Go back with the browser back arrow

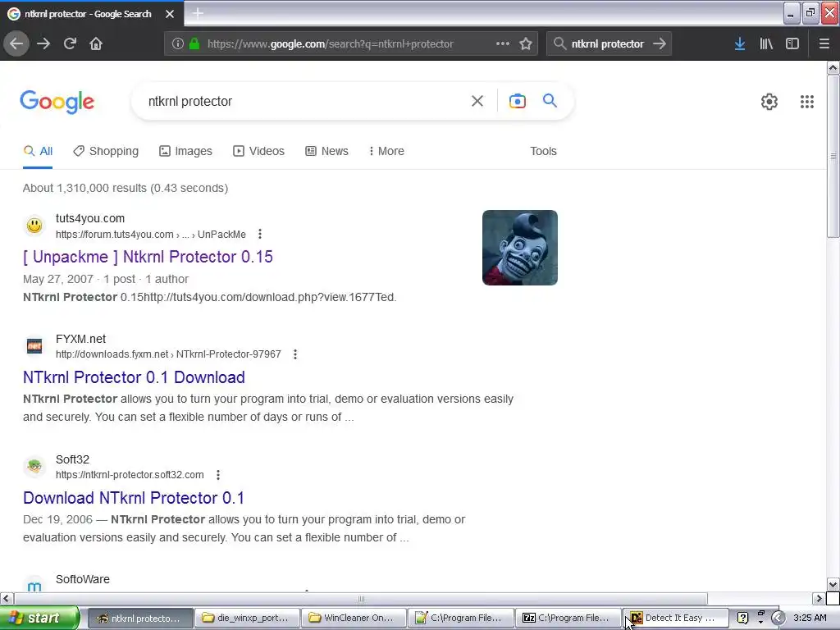pyautogui.click(x=16, y=44)
